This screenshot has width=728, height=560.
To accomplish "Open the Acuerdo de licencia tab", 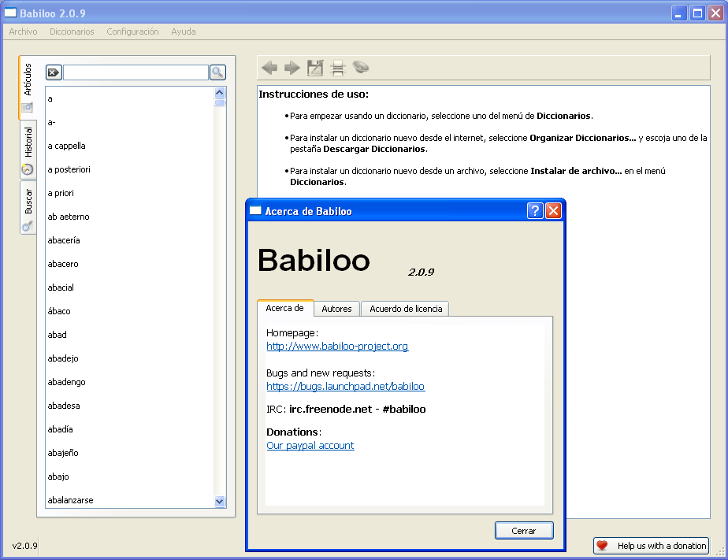I will pyautogui.click(x=406, y=309).
